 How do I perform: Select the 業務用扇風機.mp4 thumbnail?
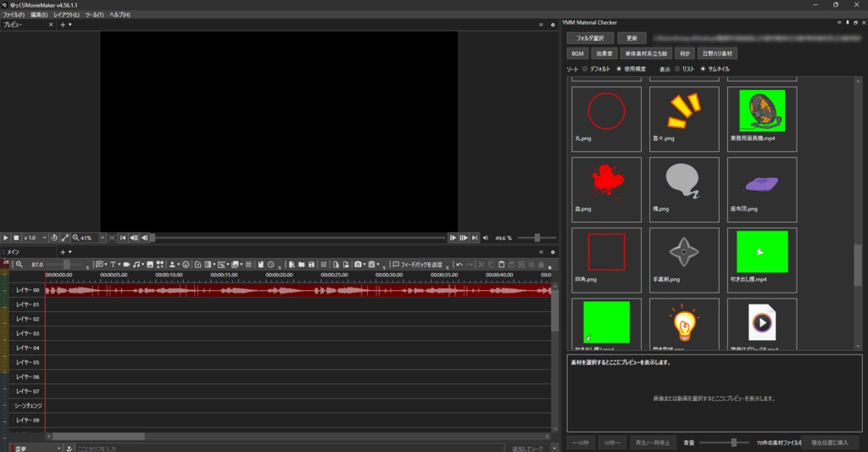pyautogui.click(x=762, y=119)
